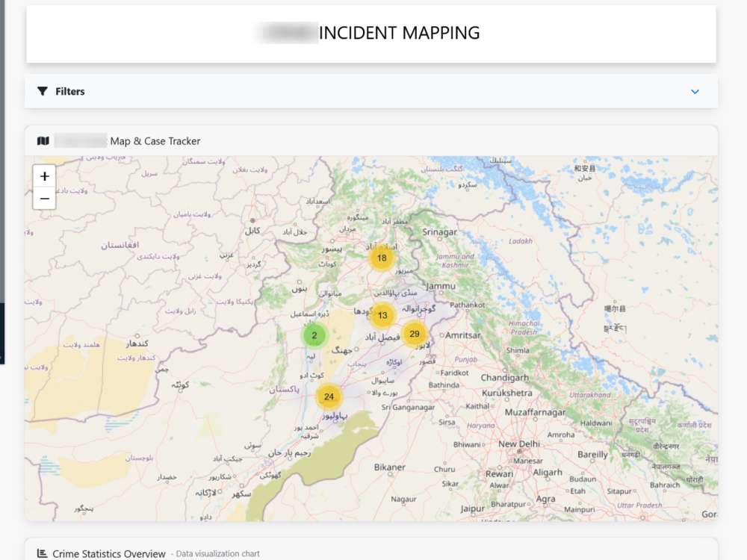The width and height of the screenshot is (747, 560).
Task: Click the Chandigarh label on the map
Action: coord(504,378)
